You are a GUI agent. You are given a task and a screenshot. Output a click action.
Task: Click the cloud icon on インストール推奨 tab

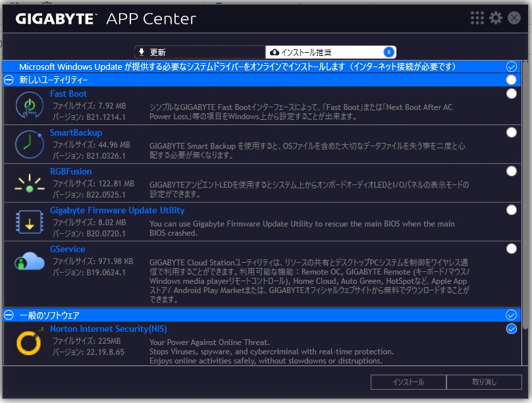[x=274, y=52]
